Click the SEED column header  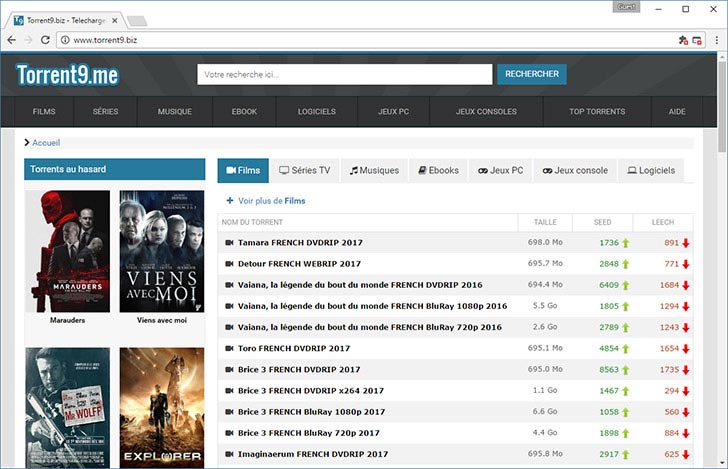(x=602, y=222)
